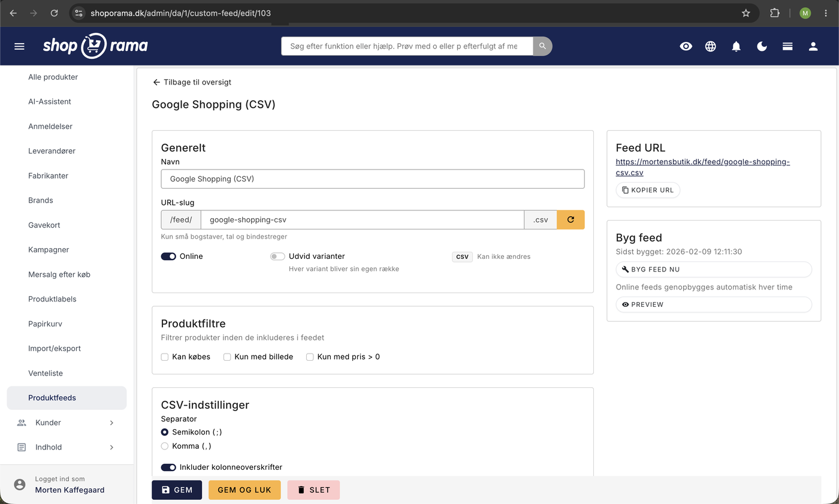839x504 pixels.
Task: Open the hamburger navigation menu
Action: pos(19,46)
